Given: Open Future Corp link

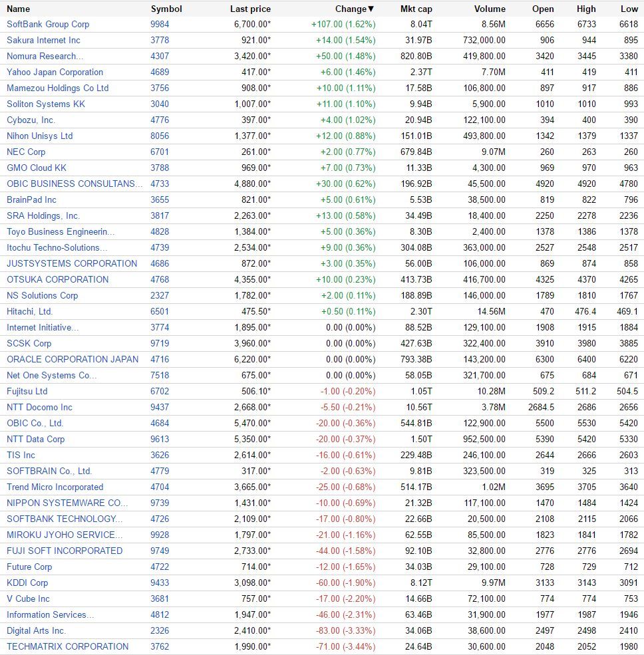Looking at the screenshot, I should (x=29, y=567).
